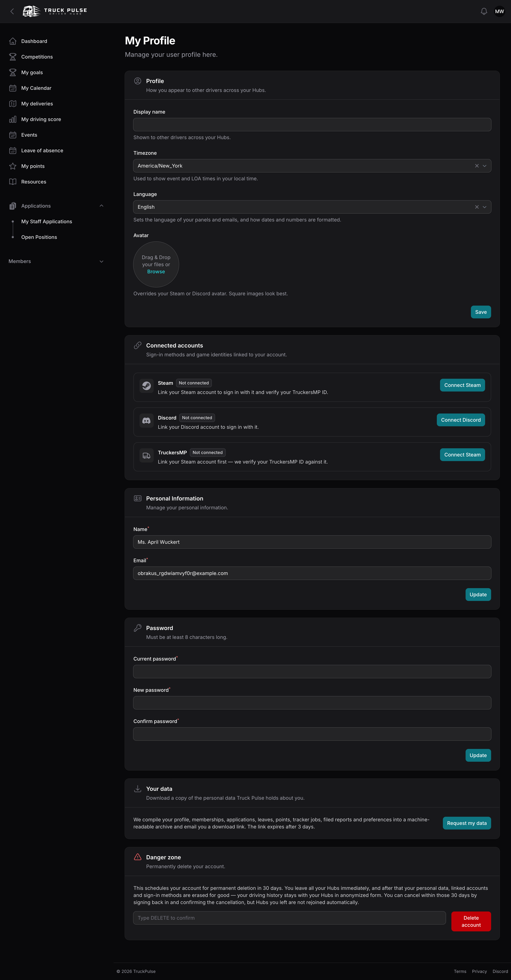Open the English language combo box

[312, 207]
